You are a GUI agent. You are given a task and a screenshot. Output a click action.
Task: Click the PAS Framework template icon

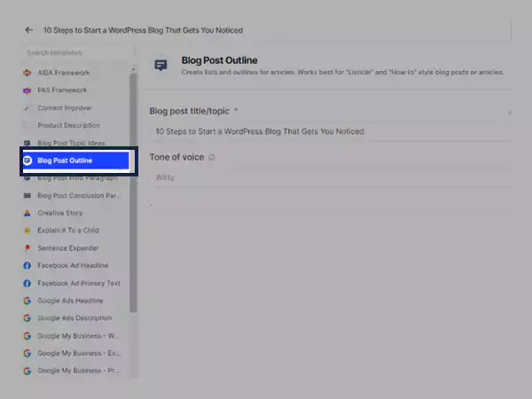(x=27, y=90)
